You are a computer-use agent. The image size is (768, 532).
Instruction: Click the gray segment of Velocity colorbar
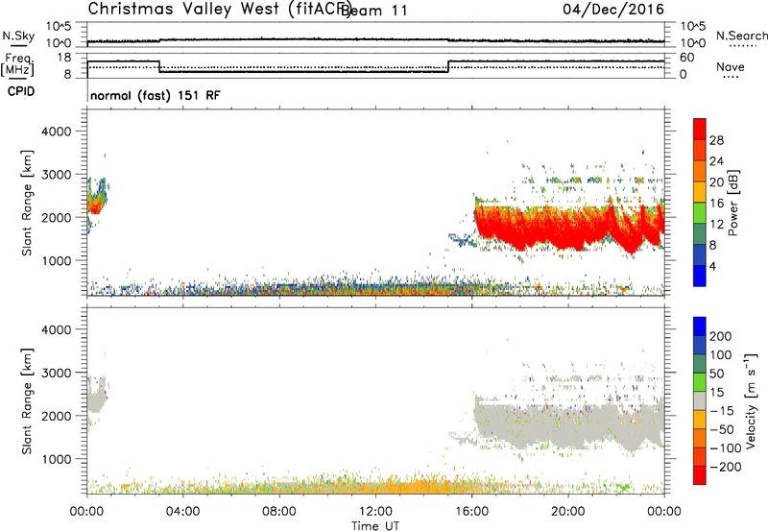(700, 400)
